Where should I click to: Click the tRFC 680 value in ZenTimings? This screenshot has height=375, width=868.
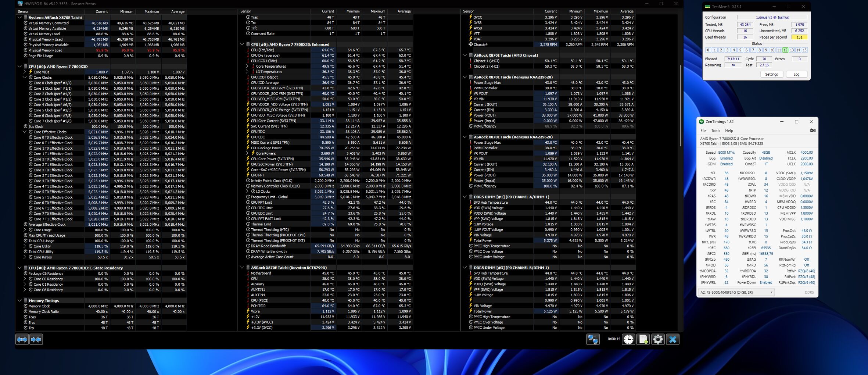(x=726, y=248)
